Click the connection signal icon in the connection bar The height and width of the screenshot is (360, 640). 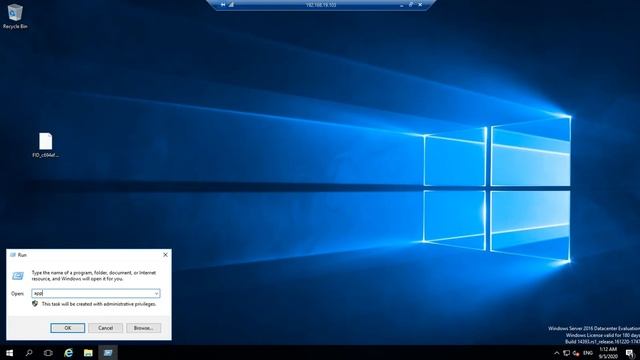pos(231,4)
